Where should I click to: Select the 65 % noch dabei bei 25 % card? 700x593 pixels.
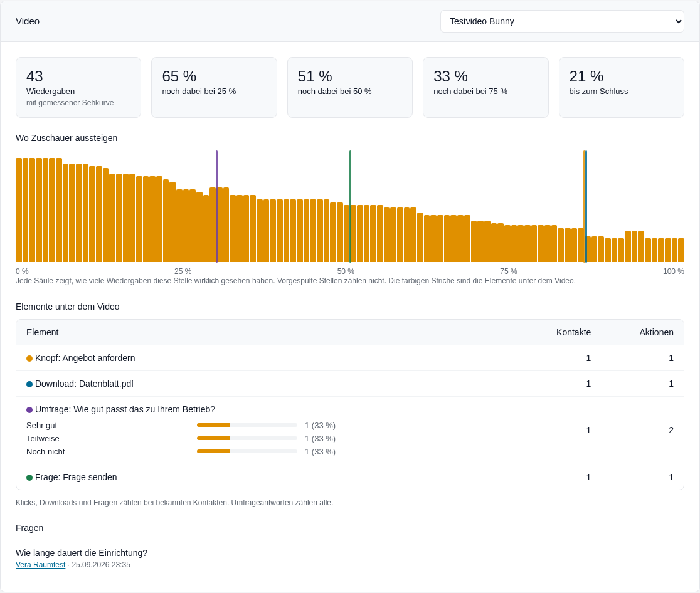pyautogui.click(x=215, y=88)
